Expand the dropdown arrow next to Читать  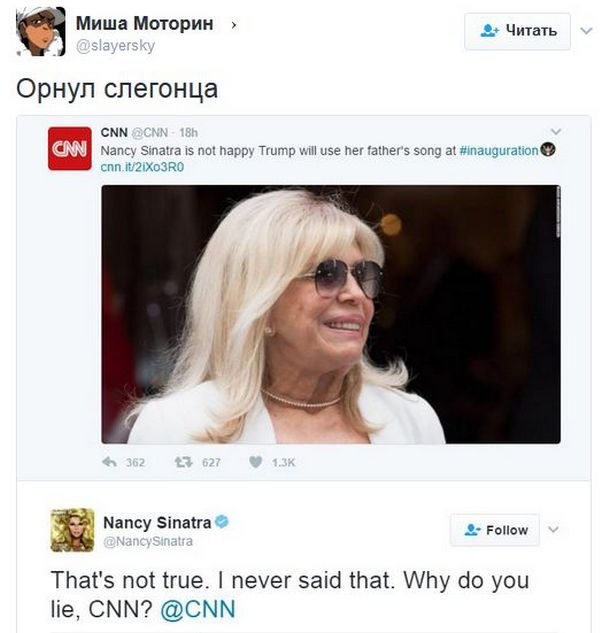[586, 31]
